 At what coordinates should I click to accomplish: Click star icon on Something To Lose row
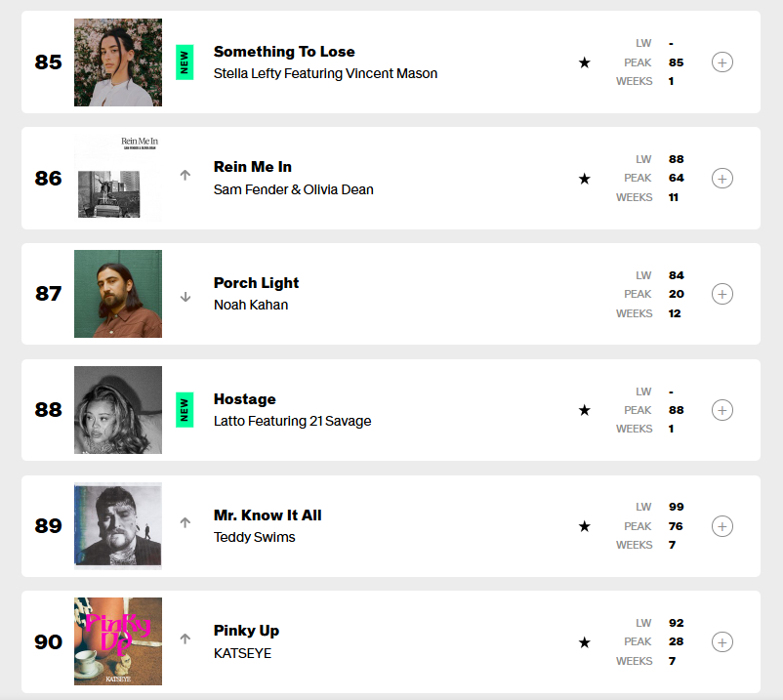click(x=584, y=62)
